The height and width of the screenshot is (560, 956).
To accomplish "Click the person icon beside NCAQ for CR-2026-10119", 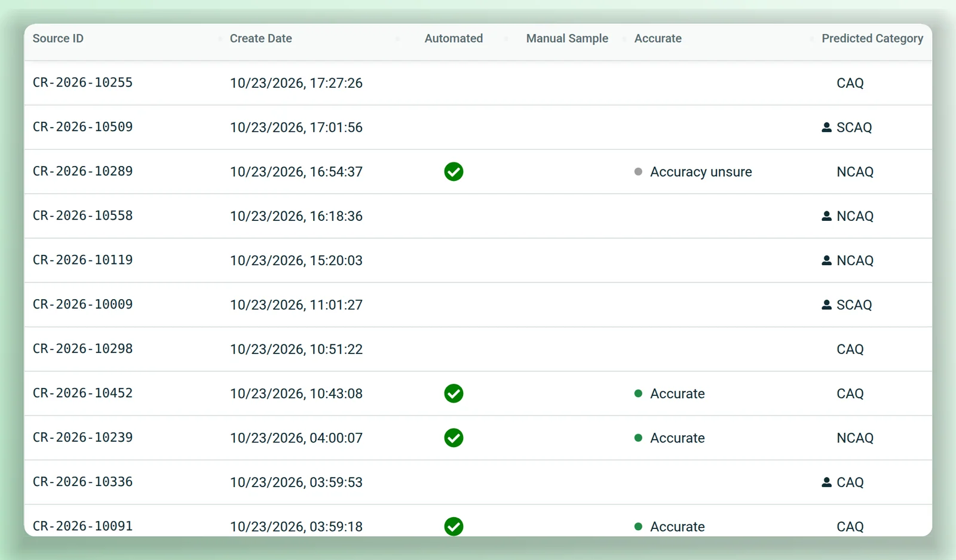I will click(826, 260).
